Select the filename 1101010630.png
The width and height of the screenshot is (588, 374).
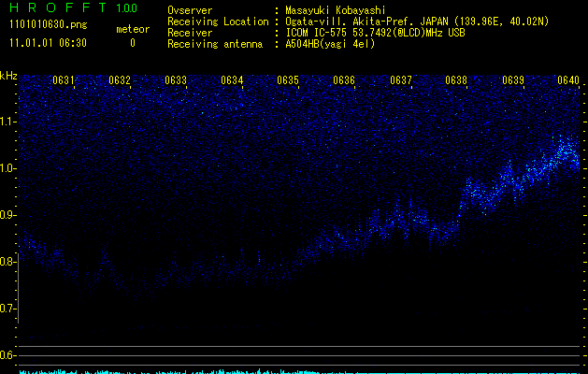coord(49,25)
